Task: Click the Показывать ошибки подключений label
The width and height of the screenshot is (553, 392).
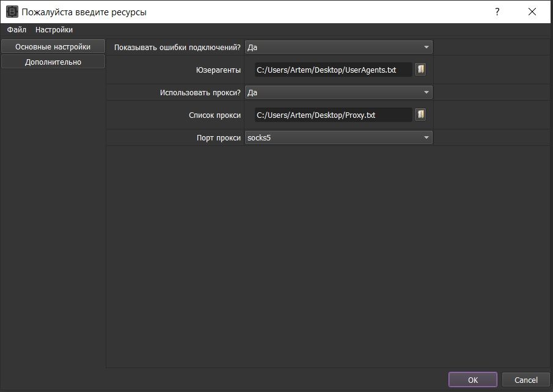Action: coord(177,48)
